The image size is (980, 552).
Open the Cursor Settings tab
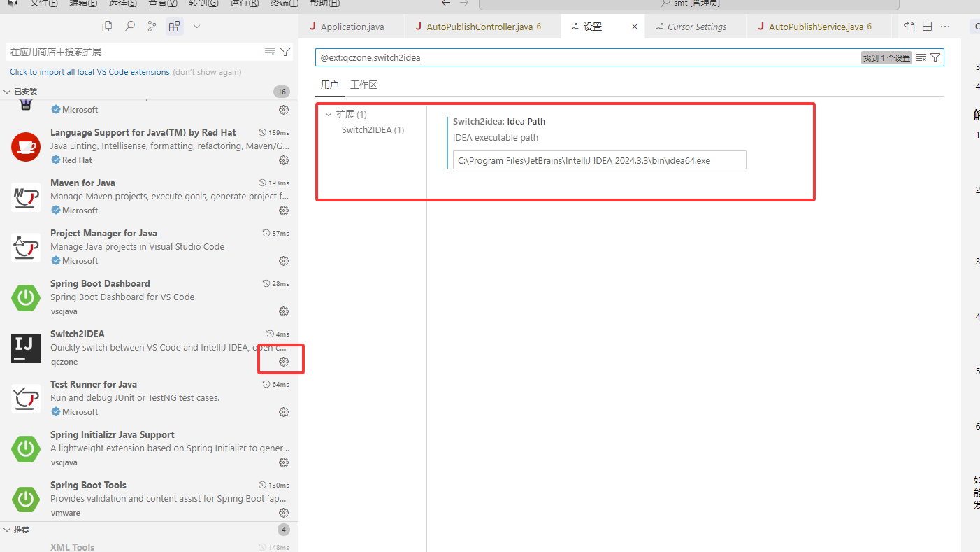(x=697, y=27)
